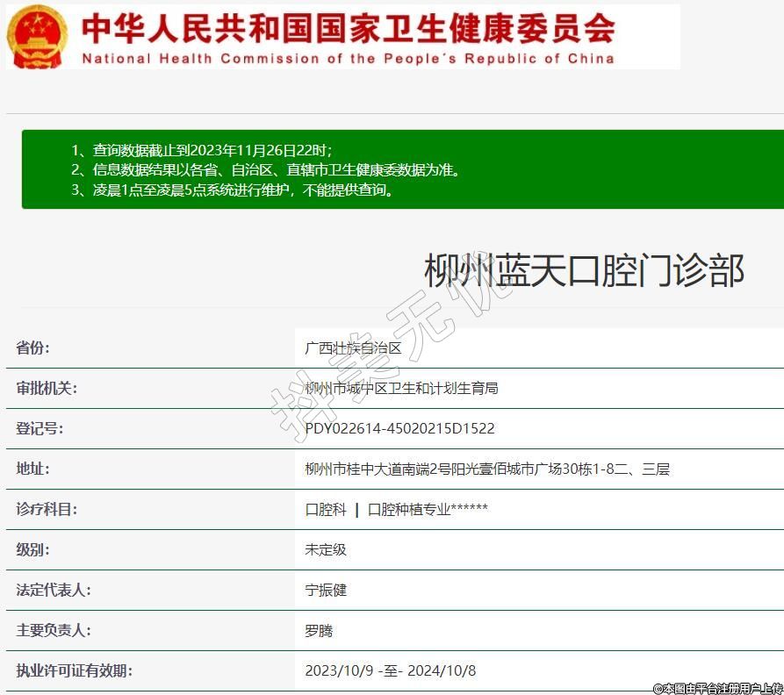Click the main person in charge name 罗腾

319,630
